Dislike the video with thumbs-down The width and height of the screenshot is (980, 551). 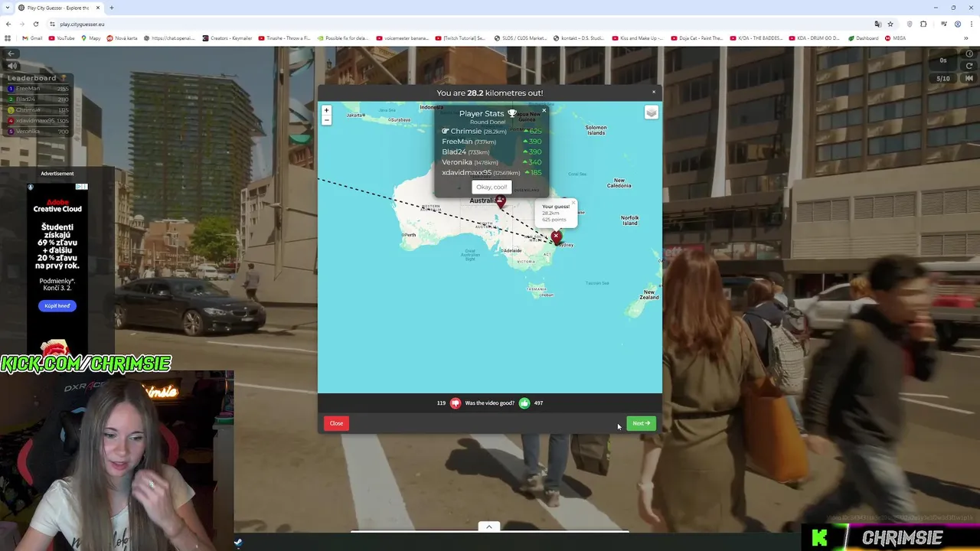[456, 403]
